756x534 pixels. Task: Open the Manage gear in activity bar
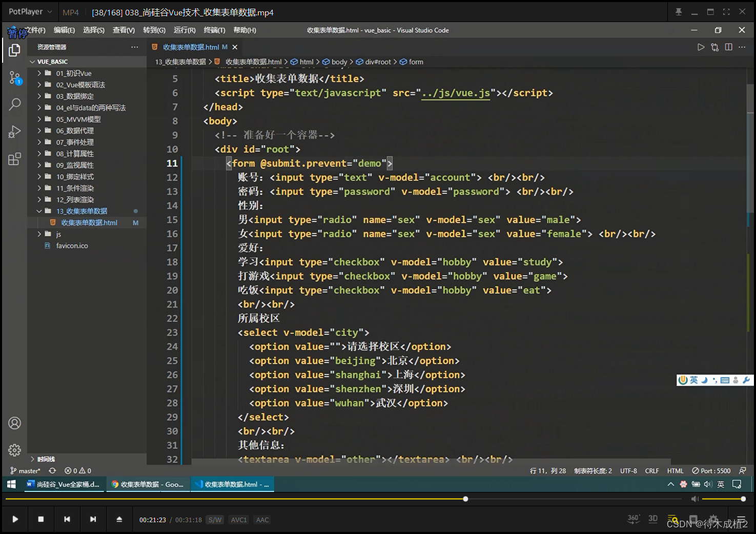click(x=15, y=450)
